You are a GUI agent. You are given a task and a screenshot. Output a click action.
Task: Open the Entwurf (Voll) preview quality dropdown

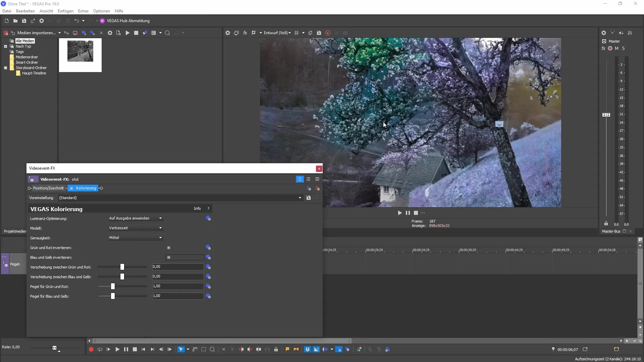coord(277,33)
